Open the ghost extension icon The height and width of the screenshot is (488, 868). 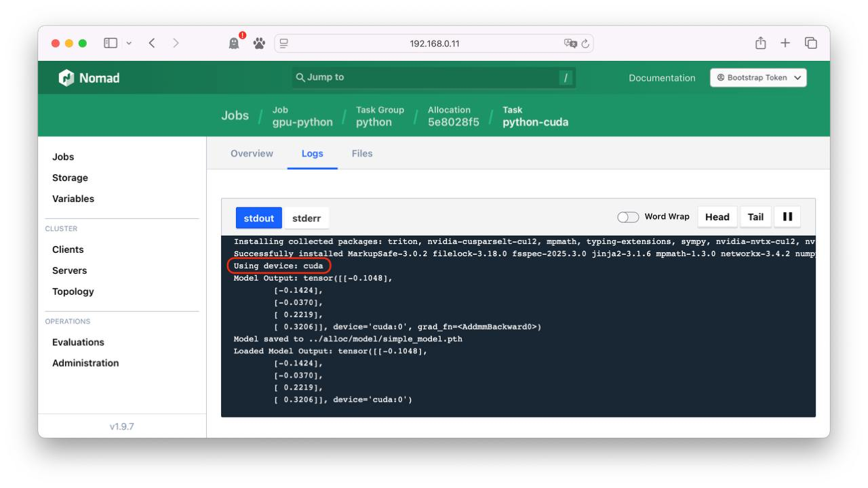tap(234, 43)
